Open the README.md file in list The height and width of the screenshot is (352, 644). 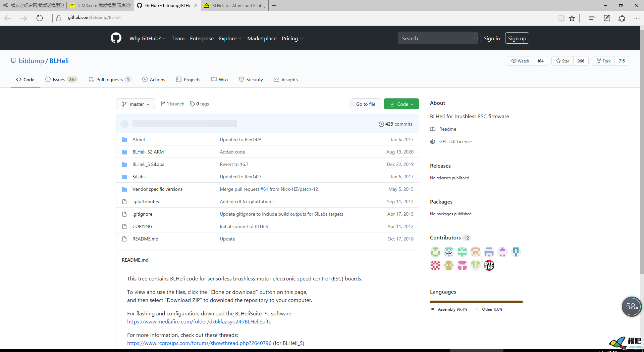pos(145,239)
